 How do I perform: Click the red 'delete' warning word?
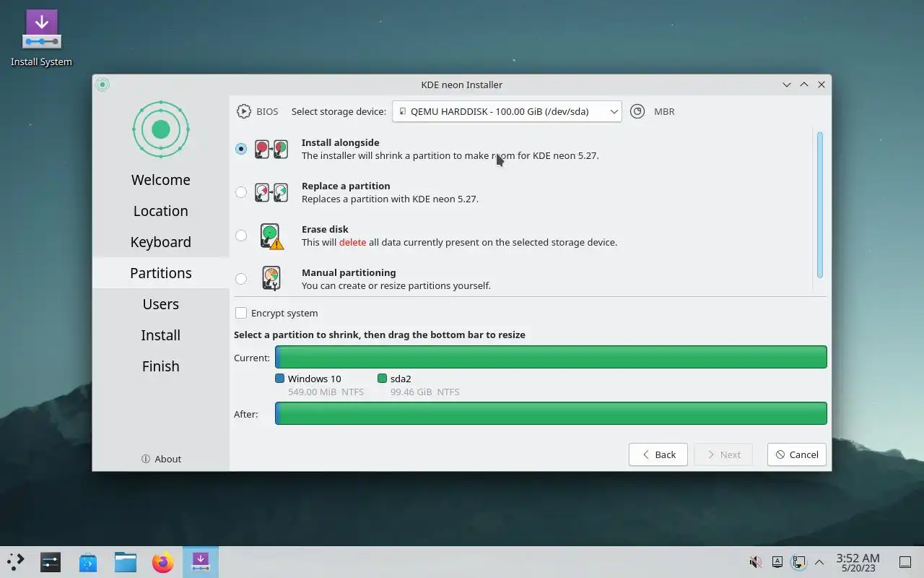(x=352, y=243)
